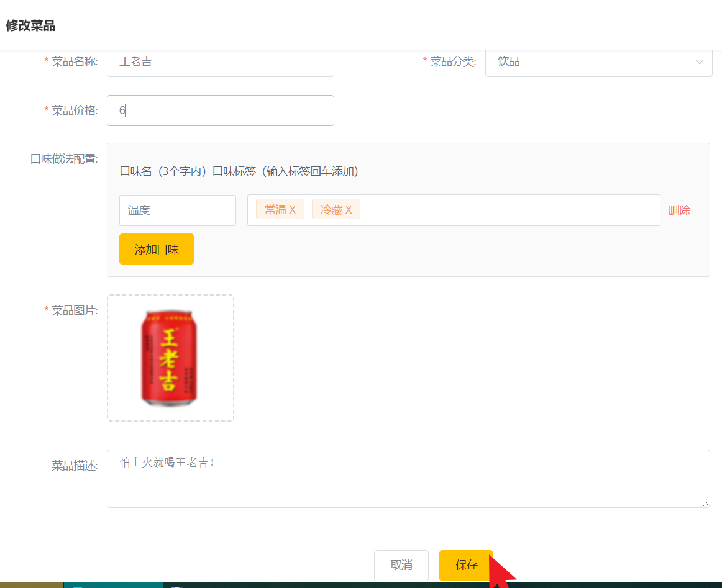This screenshot has width=722, height=588.
Task: Edit the 口味名 field containing 温度
Action: pyautogui.click(x=178, y=210)
